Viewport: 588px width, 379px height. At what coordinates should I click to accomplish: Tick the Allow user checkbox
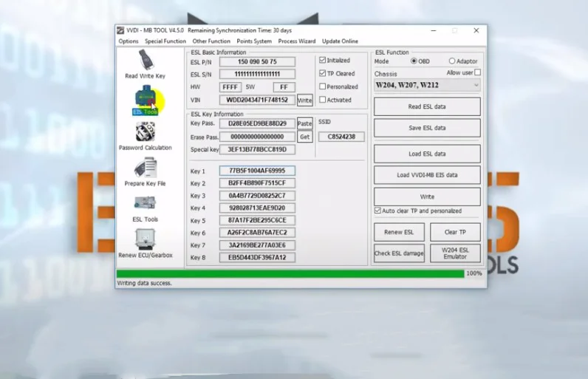point(477,72)
